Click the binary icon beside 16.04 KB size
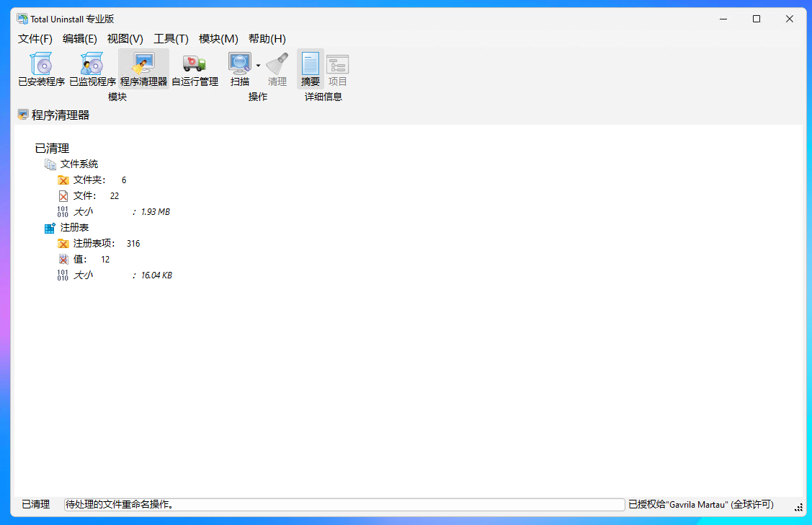The height and width of the screenshot is (525, 812). click(x=63, y=275)
